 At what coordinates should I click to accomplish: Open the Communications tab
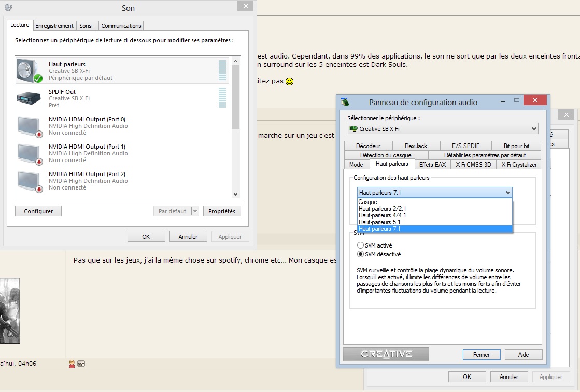pos(121,26)
